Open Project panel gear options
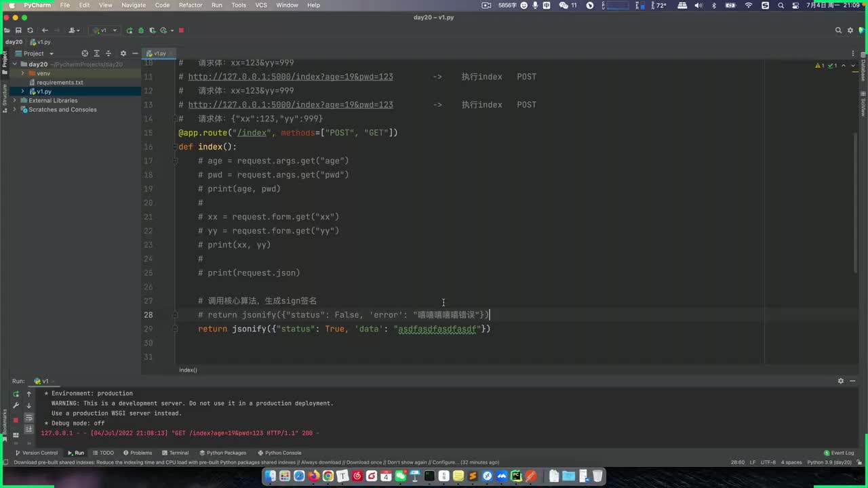 123,54
